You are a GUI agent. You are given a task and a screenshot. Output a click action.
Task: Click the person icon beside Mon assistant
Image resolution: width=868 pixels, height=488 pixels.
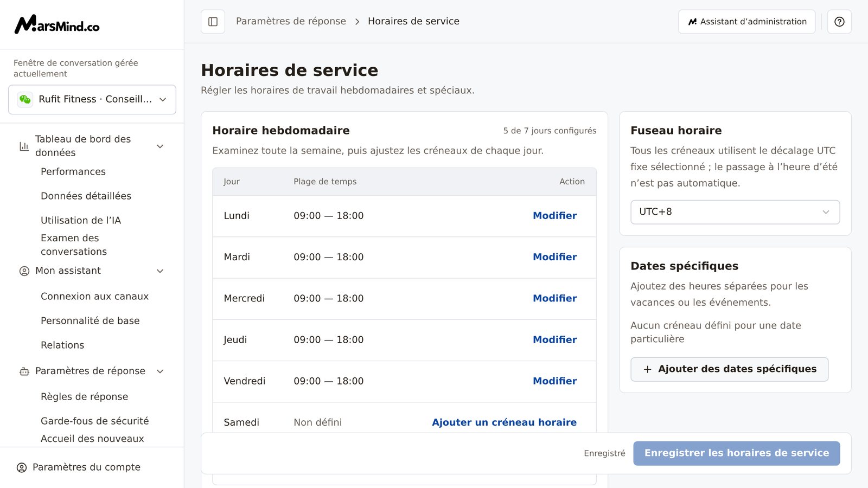click(x=24, y=271)
